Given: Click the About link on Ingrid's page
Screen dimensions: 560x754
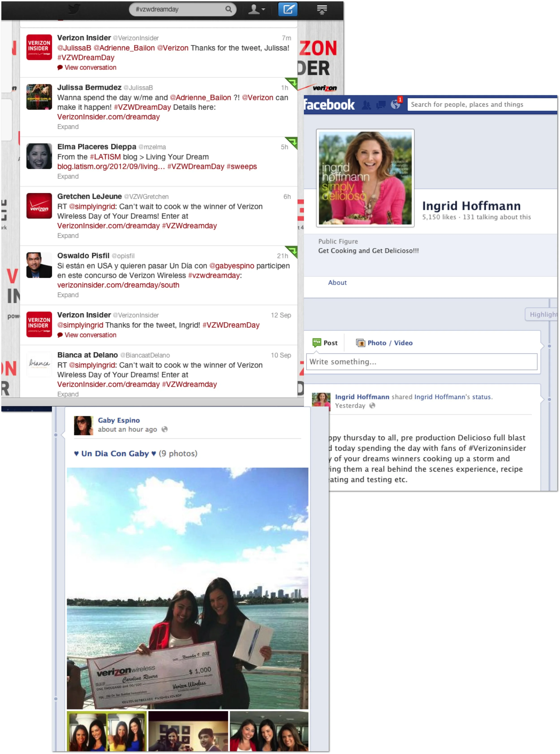Looking at the screenshot, I should tap(337, 283).
